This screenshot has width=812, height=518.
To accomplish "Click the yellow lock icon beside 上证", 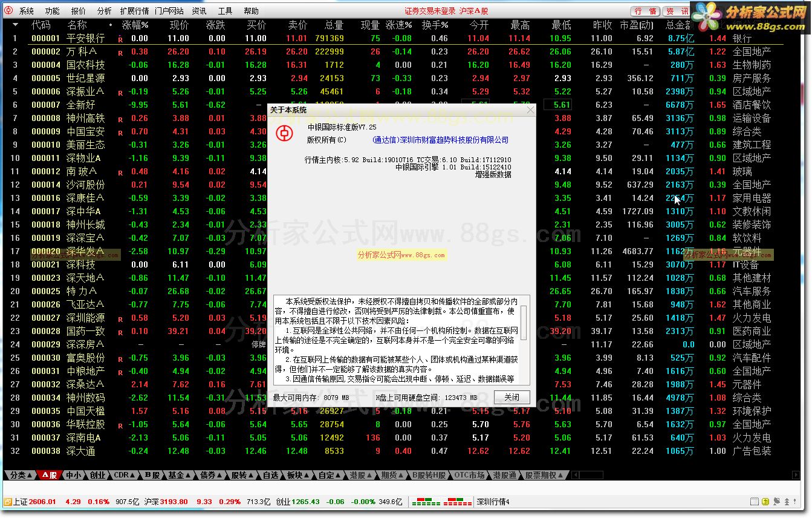I will click(8, 502).
